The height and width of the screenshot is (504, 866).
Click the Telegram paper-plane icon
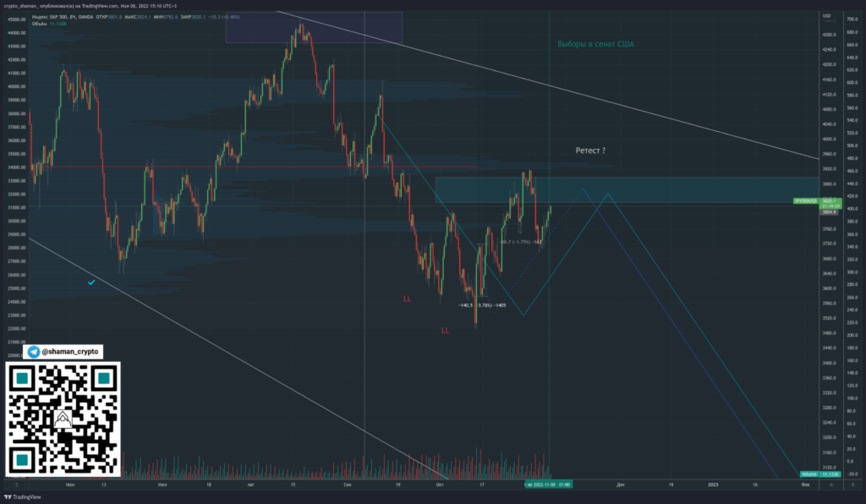pos(34,352)
